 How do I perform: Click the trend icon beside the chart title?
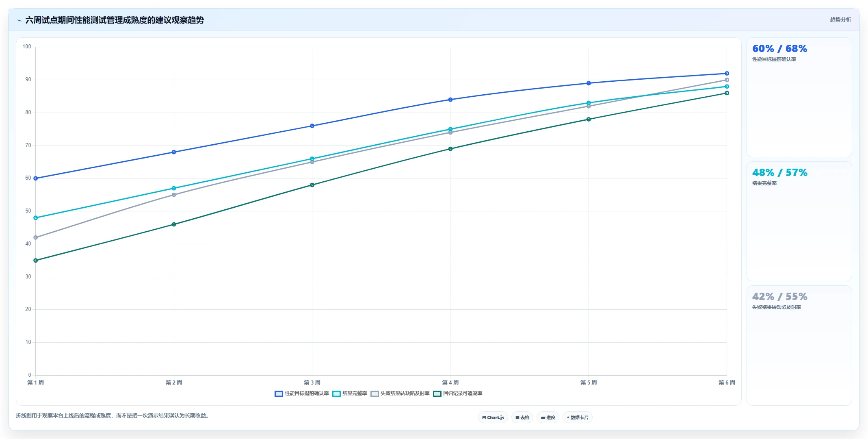19,20
